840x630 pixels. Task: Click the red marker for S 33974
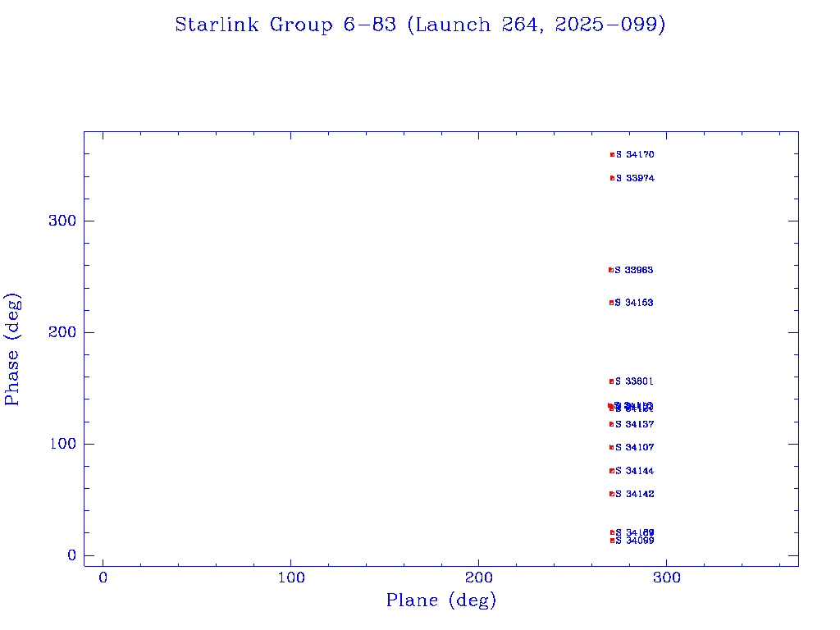tap(612, 178)
